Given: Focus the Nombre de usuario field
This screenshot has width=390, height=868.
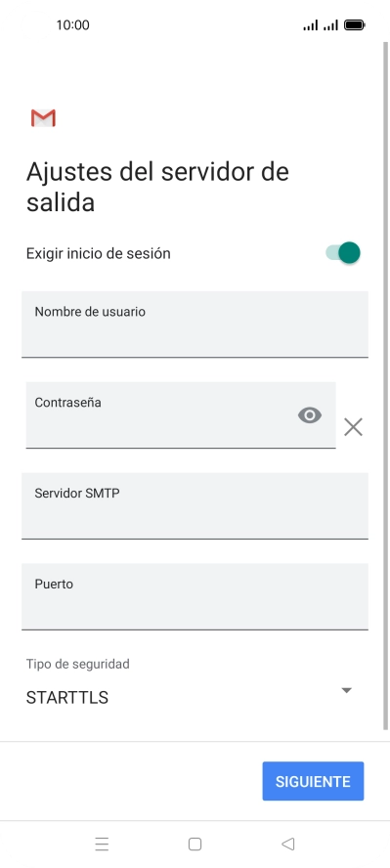Looking at the screenshot, I should [195, 324].
